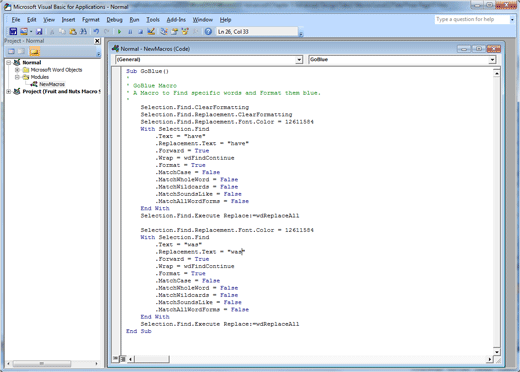Open the Tools menu

click(x=153, y=20)
